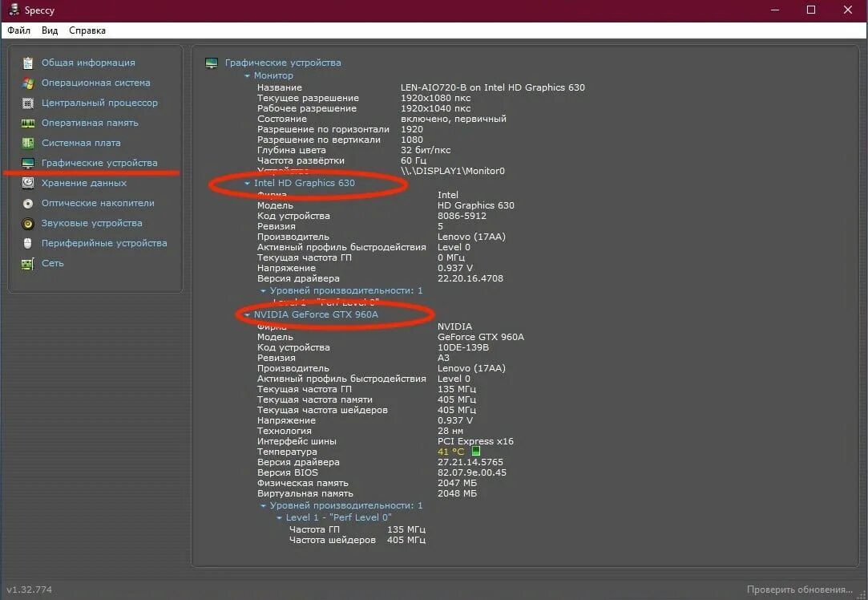The height and width of the screenshot is (600, 868).
Task: Select value 2047 МБ
Action: (x=458, y=483)
